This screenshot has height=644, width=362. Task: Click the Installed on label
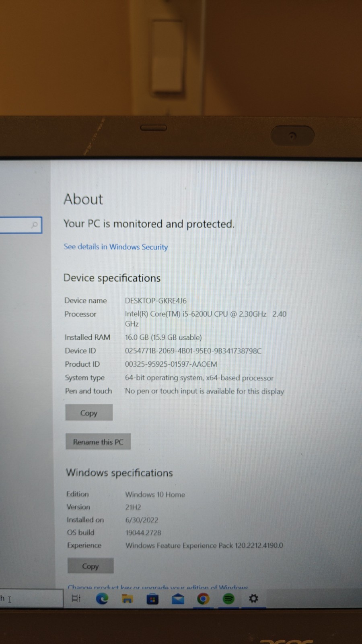pos(85,520)
